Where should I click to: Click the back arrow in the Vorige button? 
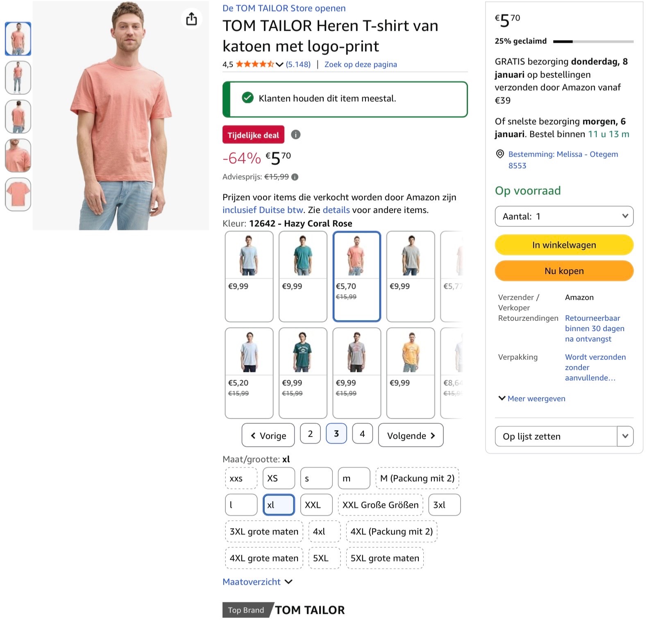click(x=253, y=435)
